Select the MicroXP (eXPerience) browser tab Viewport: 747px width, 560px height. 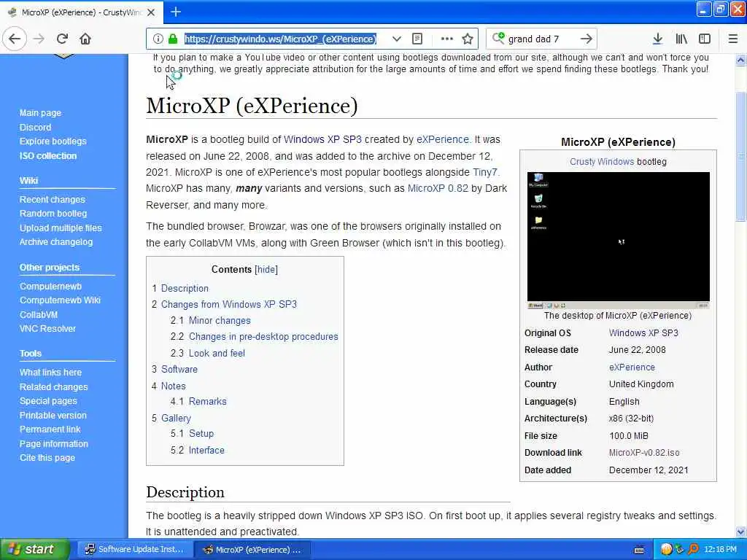click(x=82, y=12)
